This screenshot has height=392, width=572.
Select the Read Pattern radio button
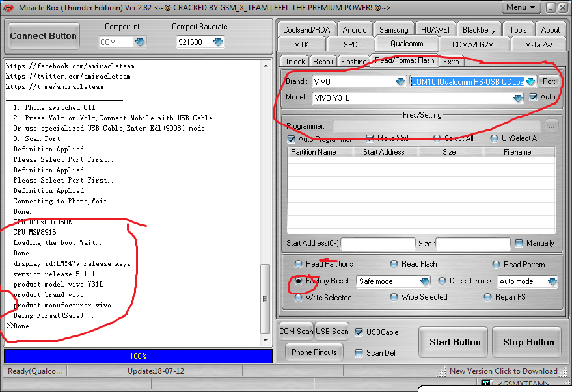tap(496, 265)
